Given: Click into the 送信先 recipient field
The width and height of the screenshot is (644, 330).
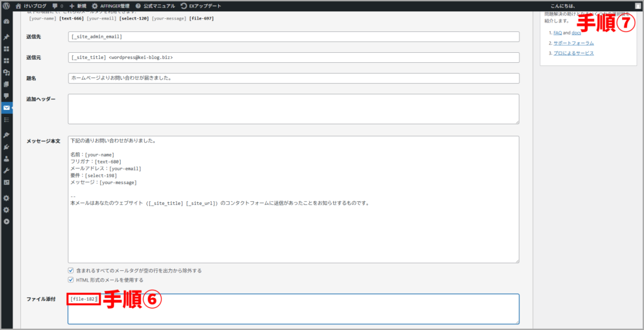Looking at the screenshot, I should [293, 36].
